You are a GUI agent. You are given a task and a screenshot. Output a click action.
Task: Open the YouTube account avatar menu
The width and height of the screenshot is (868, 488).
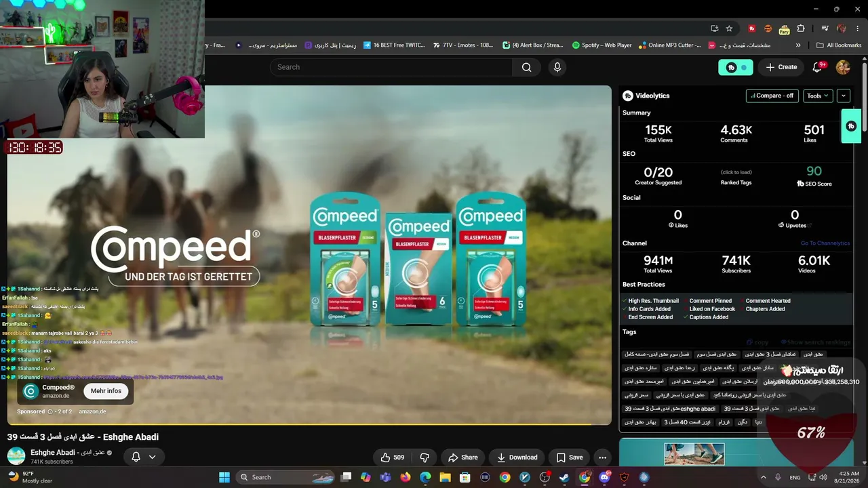843,67
